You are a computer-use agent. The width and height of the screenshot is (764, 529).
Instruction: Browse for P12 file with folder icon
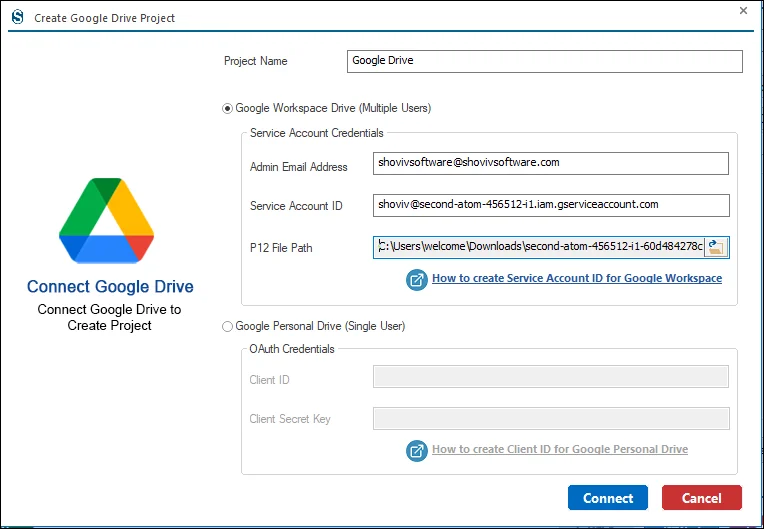click(x=716, y=247)
